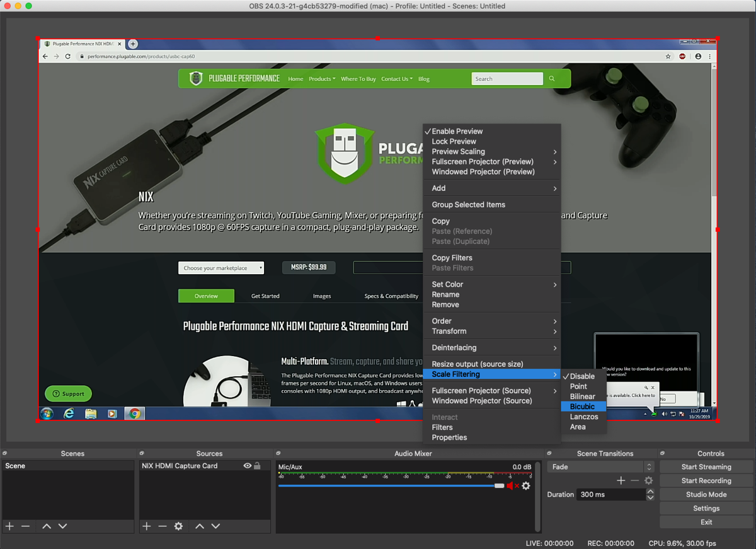Select Bicubic scale filtering
Screen dimensions: 756x549
click(583, 407)
